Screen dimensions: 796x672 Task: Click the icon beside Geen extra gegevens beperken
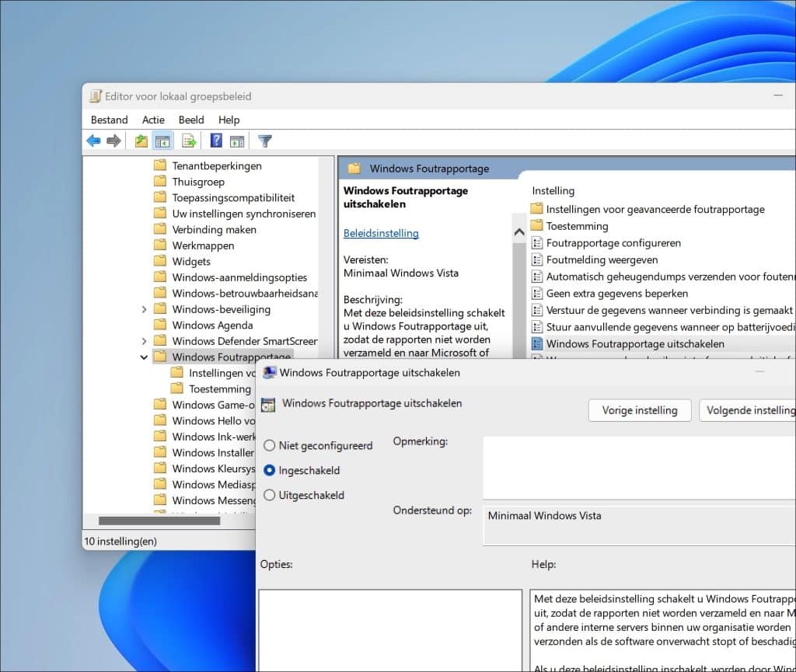pyautogui.click(x=536, y=293)
